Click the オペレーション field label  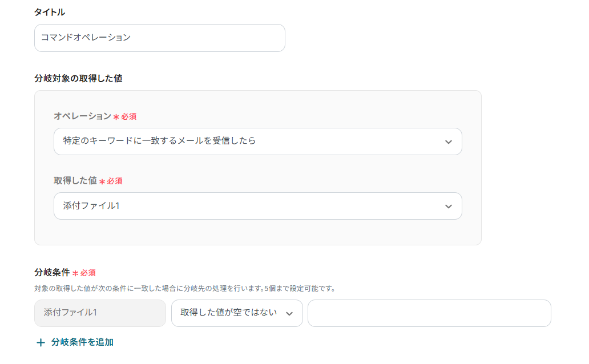pos(82,116)
